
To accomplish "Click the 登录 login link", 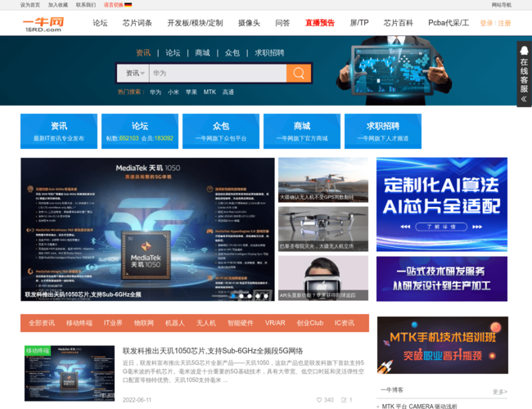I will [486, 23].
